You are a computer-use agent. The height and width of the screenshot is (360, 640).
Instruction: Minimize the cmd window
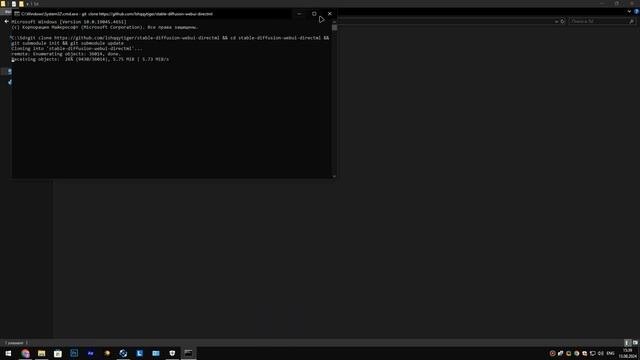pos(299,13)
